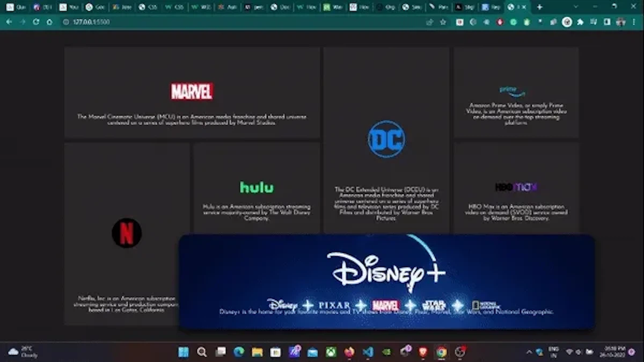Viewport: 644px width, 362px height.
Task: Go back with the browser back arrow
Action: pyautogui.click(x=9, y=22)
